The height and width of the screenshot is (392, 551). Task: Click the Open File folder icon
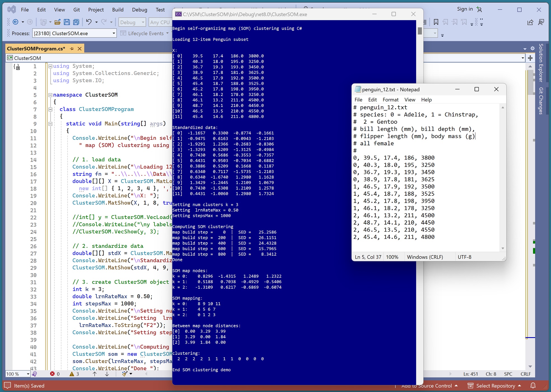(x=57, y=22)
